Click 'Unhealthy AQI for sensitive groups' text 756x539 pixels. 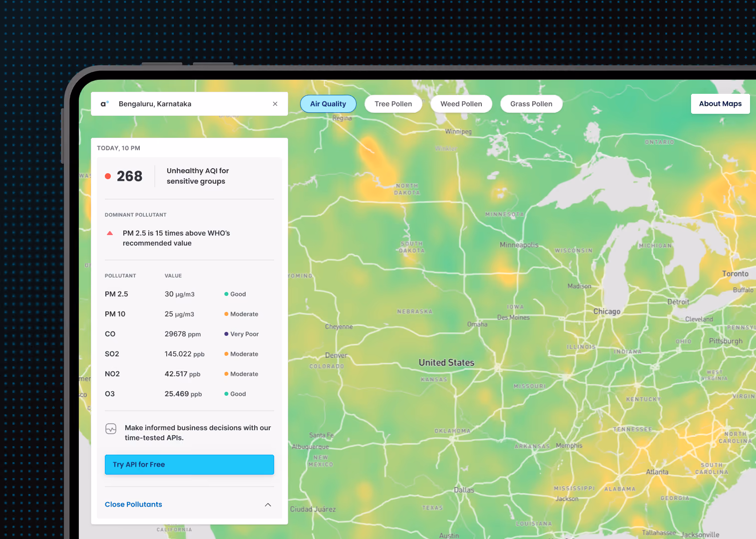tap(198, 176)
